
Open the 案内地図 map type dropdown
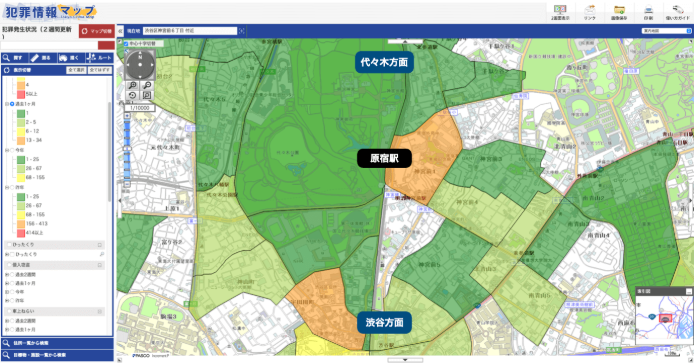point(667,31)
